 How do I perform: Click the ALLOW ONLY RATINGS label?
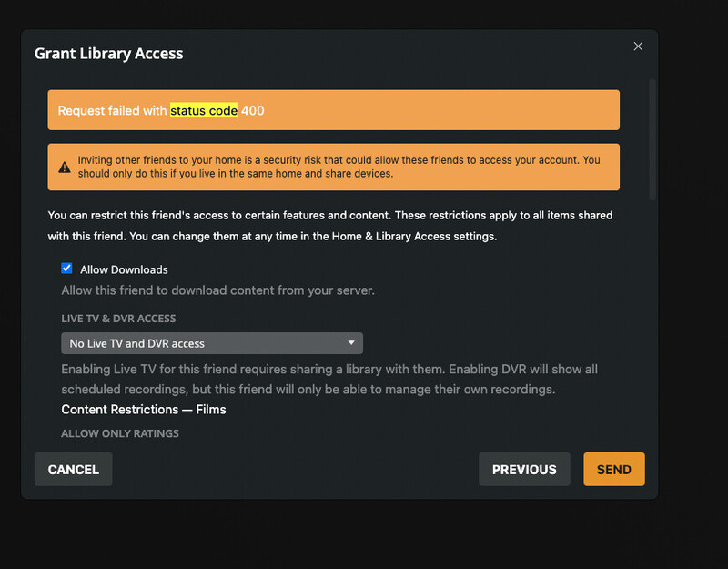point(120,433)
